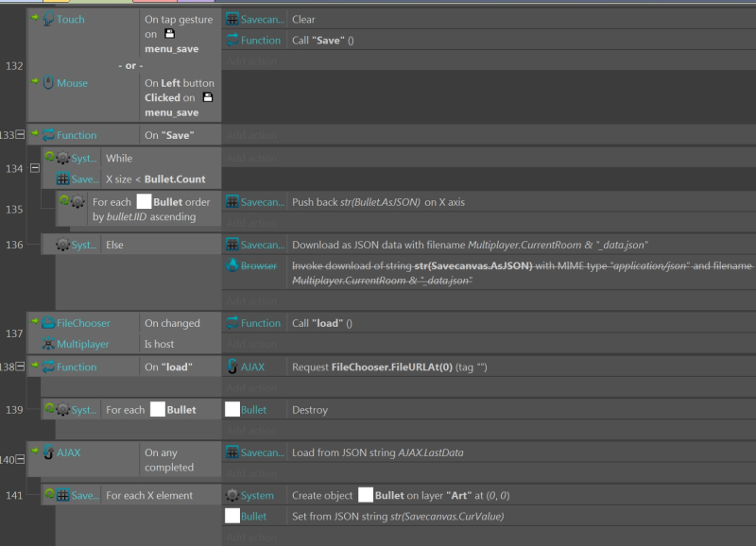Click the array icon beside For each X element
This screenshot has height=546, width=756.
point(63,495)
